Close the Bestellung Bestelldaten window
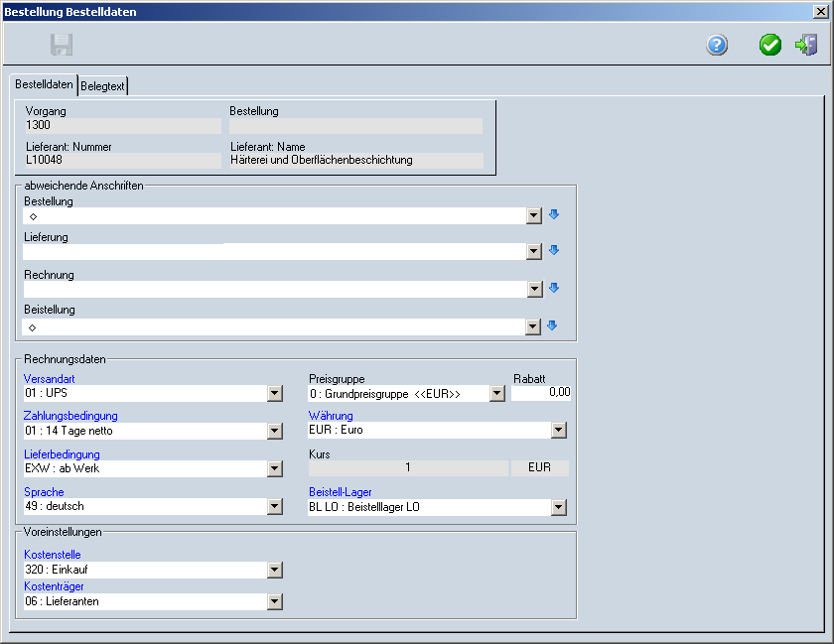Image resolution: width=834 pixels, height=644 pixels. click(819, 12)
